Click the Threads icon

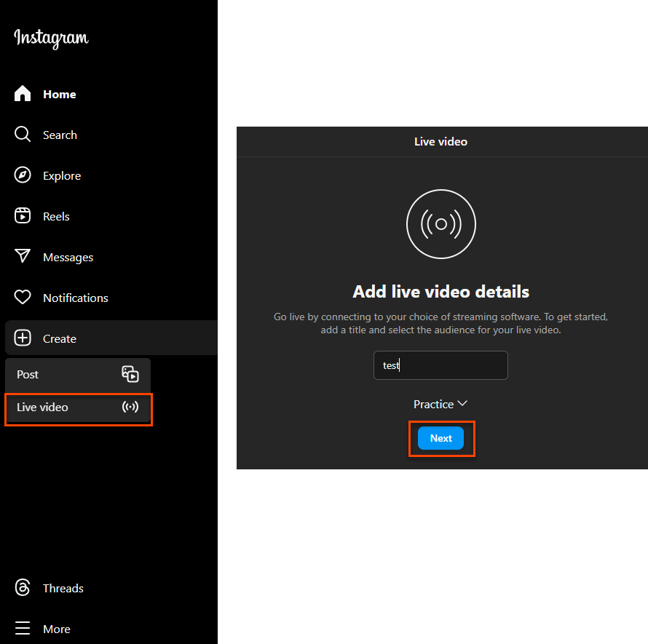[23, 587]
